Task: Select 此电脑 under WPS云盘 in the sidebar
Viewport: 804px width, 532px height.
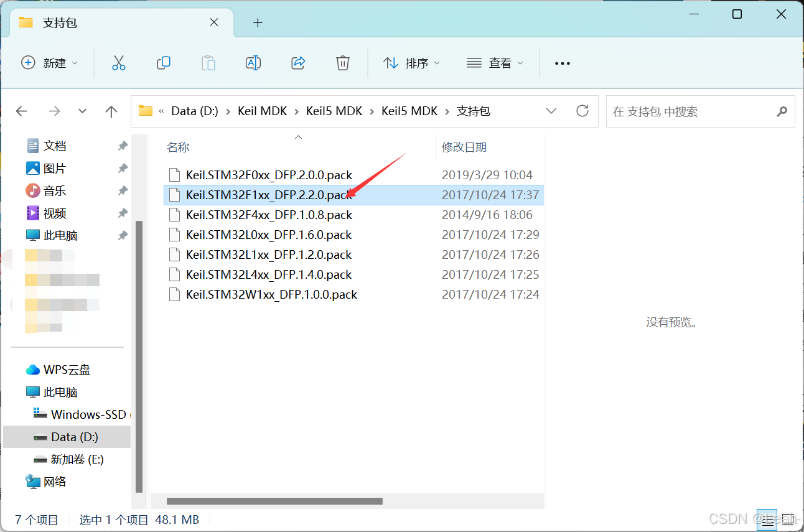Action: pyautogui.click(x=60, y=392)
